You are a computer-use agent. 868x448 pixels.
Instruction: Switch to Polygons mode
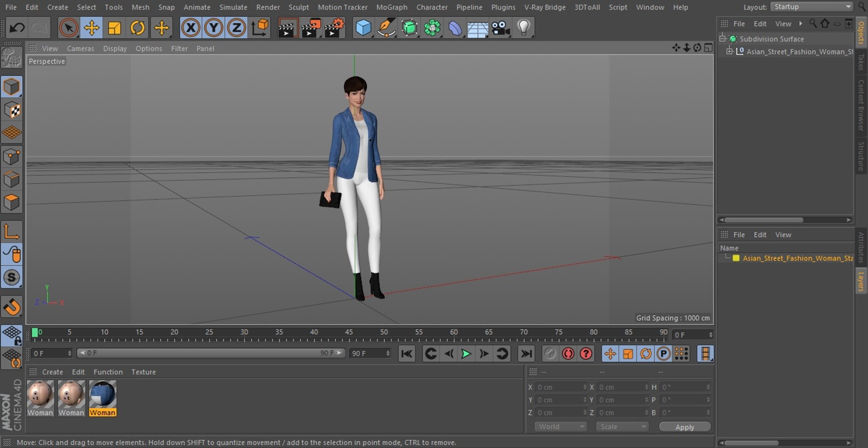[11, 202]
